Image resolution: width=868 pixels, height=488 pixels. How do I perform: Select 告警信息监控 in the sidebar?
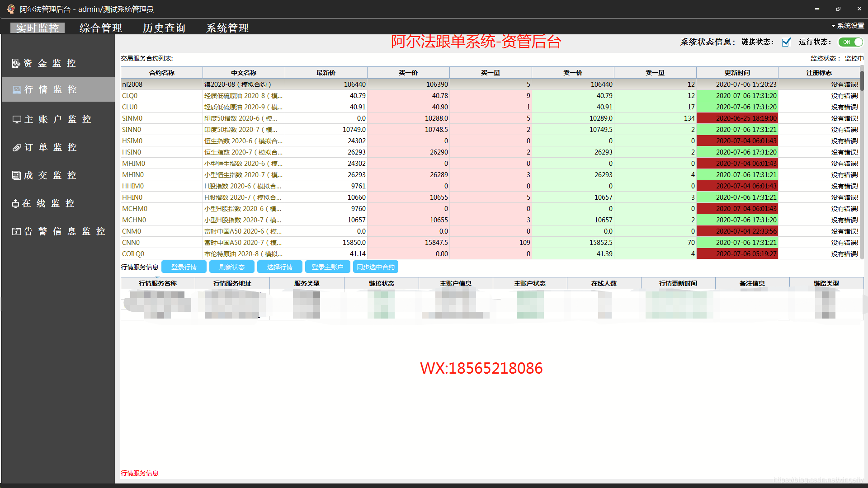tap(58, 231)
